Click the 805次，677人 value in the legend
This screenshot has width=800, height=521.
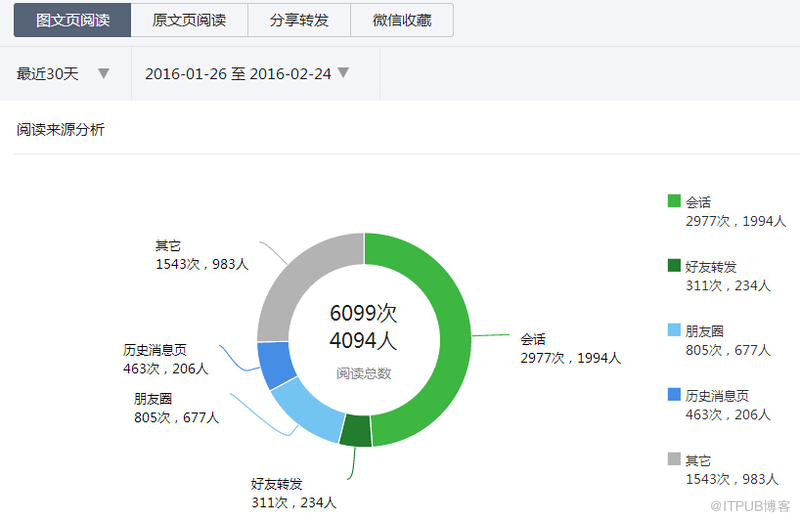[x=728, y=351]
